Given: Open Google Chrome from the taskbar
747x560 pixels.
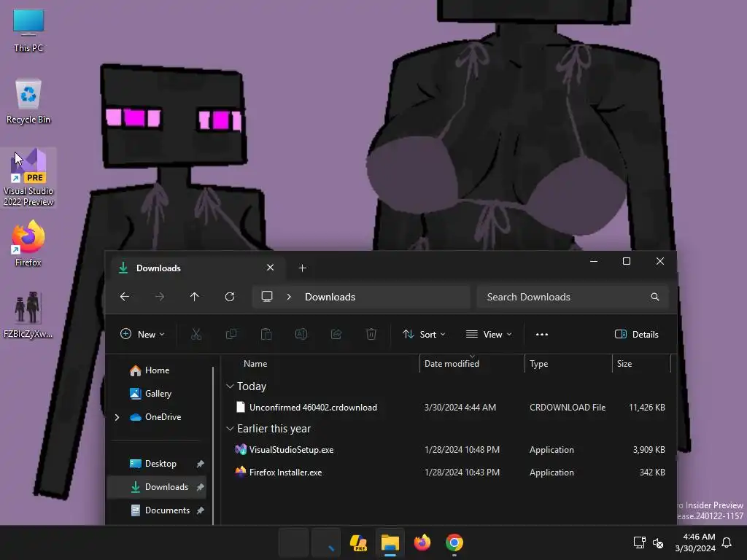Looking at the screenshot, I should (454, 542).
